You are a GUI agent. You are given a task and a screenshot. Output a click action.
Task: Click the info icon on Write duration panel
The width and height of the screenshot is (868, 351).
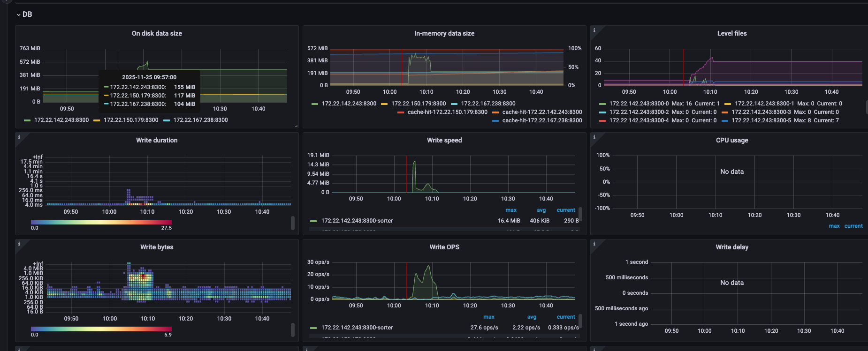[x=19, y=137]
